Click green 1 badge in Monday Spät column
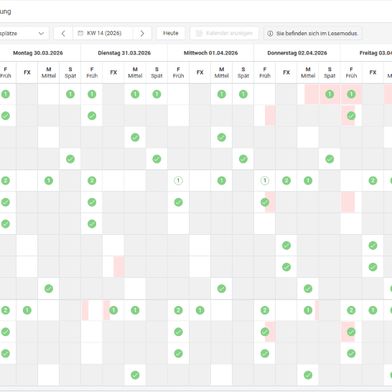Image resolution: width=392 pixels, height=392 pixels. pos(70,94)
